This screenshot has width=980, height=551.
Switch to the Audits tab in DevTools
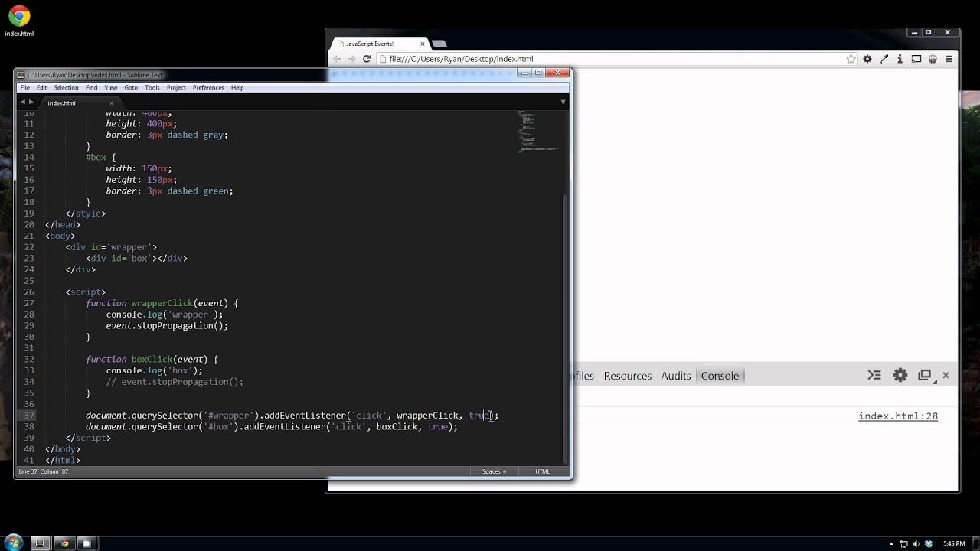click(x=676, y=376)
